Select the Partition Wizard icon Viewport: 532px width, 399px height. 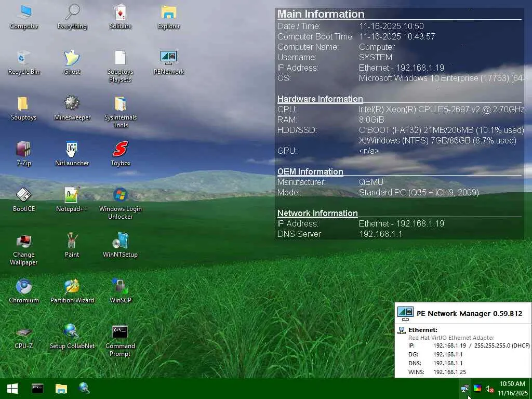click(x=72, y=291)
